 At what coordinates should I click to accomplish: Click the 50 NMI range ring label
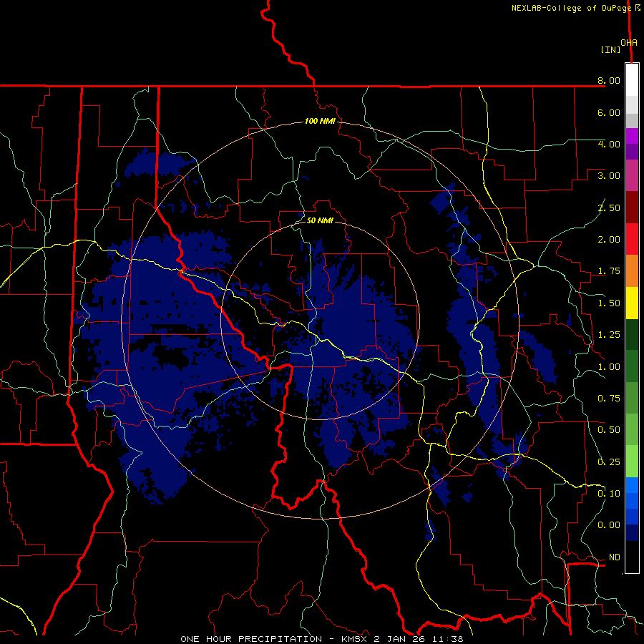pos(320,220)
